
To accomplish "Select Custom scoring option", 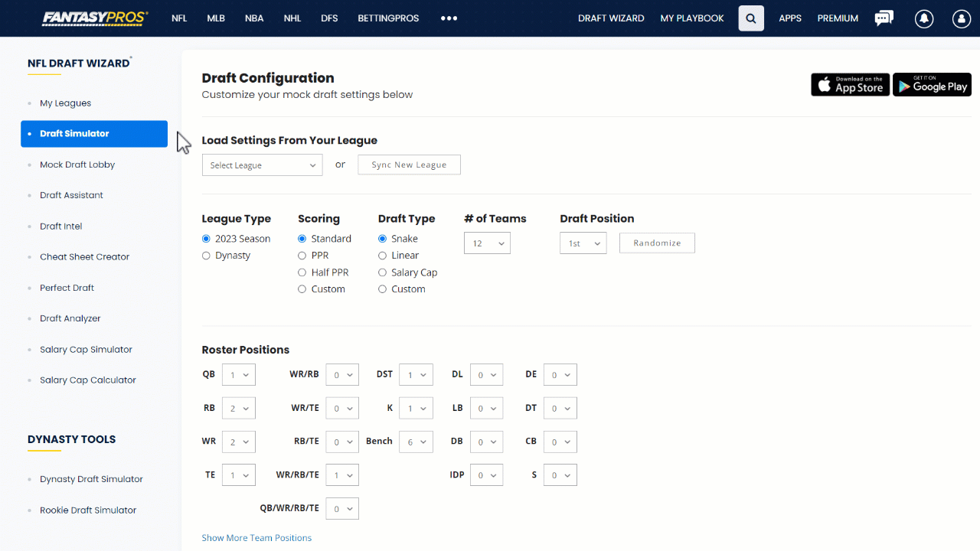I will coord(302,289).
